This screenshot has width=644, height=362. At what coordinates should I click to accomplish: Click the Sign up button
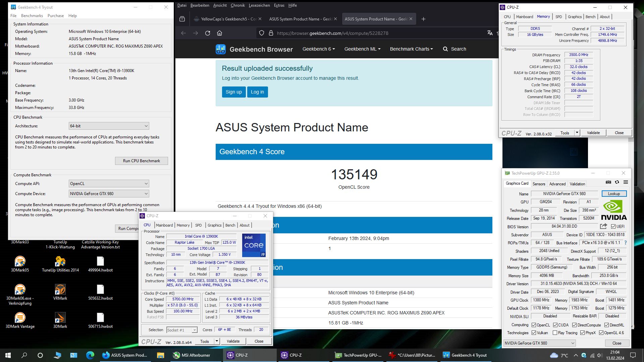pos(234,92)
